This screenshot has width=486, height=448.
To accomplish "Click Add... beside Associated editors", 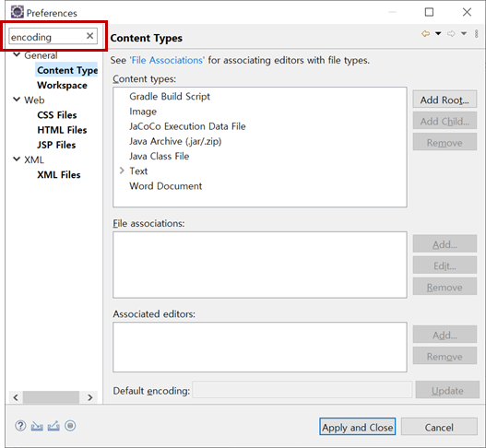I will [445, 335].
